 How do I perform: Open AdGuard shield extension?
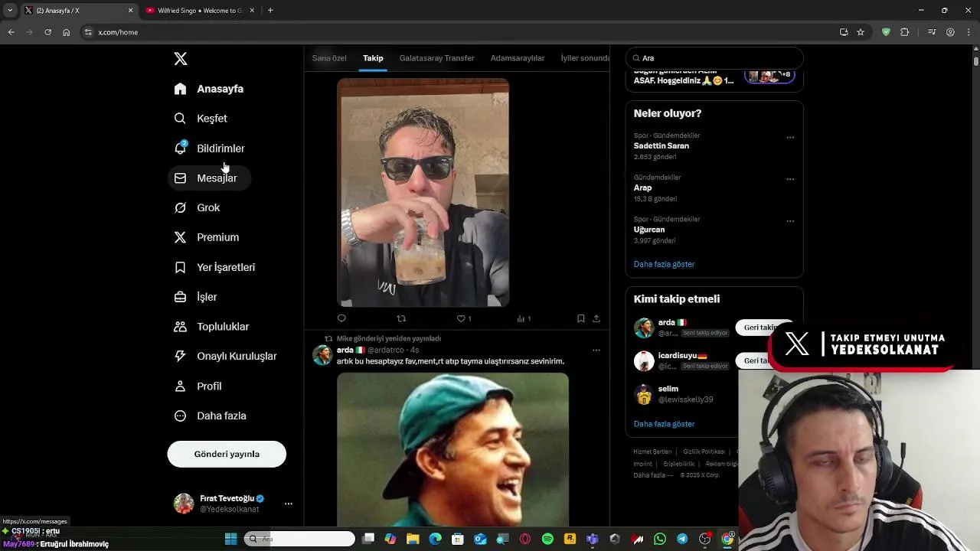click(886, 32)
